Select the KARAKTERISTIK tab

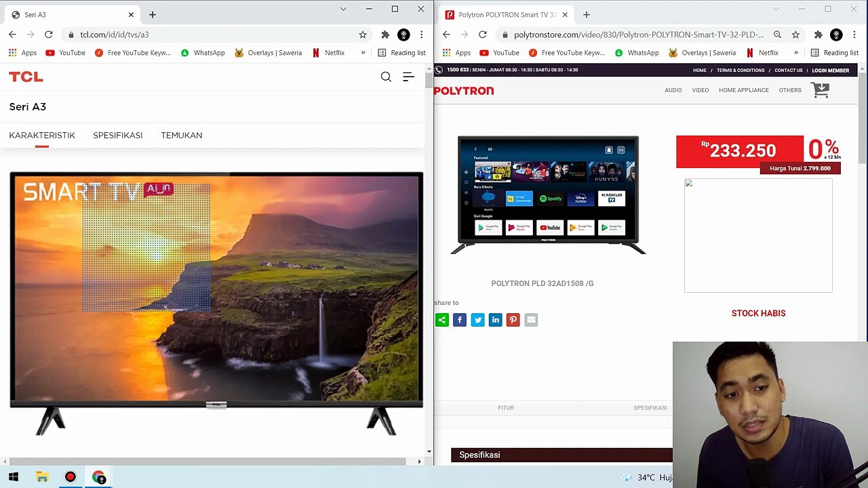[x=42, y=136]
